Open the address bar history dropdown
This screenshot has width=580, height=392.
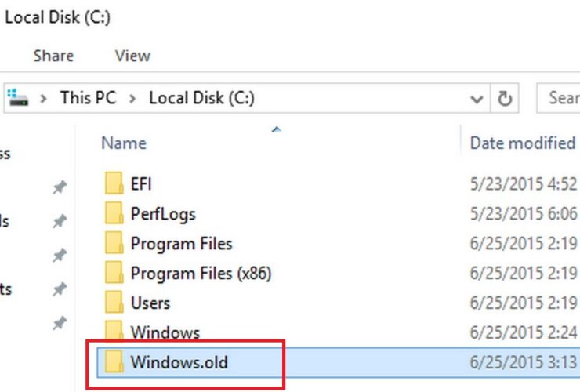(476, 99)
